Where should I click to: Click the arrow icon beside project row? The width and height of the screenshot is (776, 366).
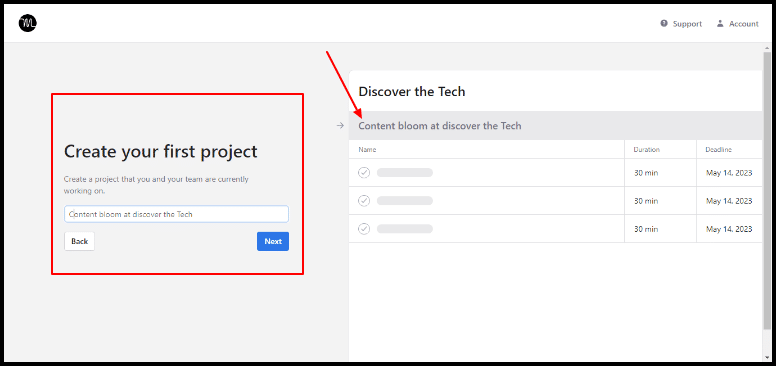tap(340, 126)
